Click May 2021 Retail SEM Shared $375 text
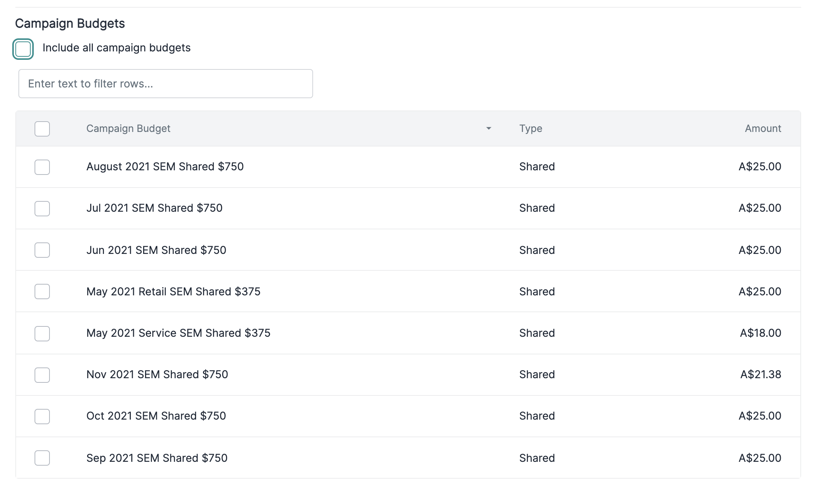Viewport: 818px width, 504px height. coord(173,292)
